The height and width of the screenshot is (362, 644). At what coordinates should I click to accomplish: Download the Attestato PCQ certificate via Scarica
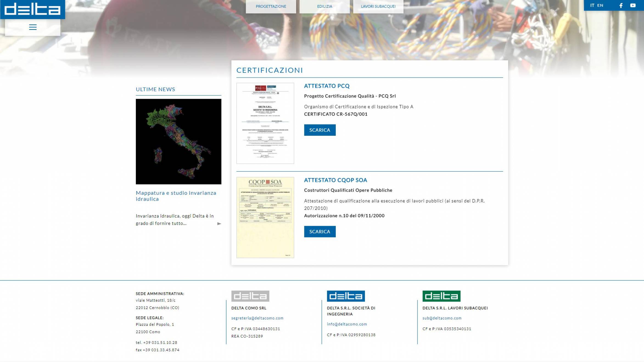point(320,130)
